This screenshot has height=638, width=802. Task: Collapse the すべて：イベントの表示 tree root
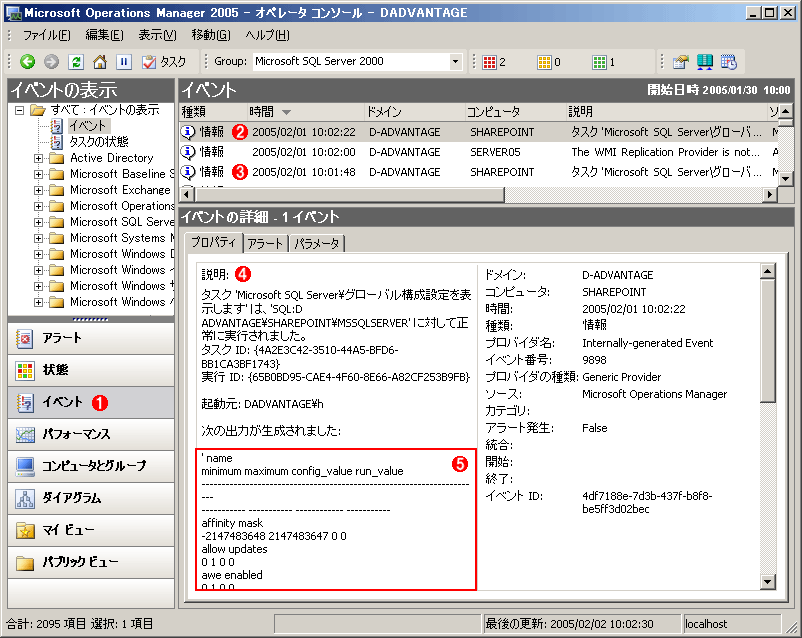[x=19, y=110]
